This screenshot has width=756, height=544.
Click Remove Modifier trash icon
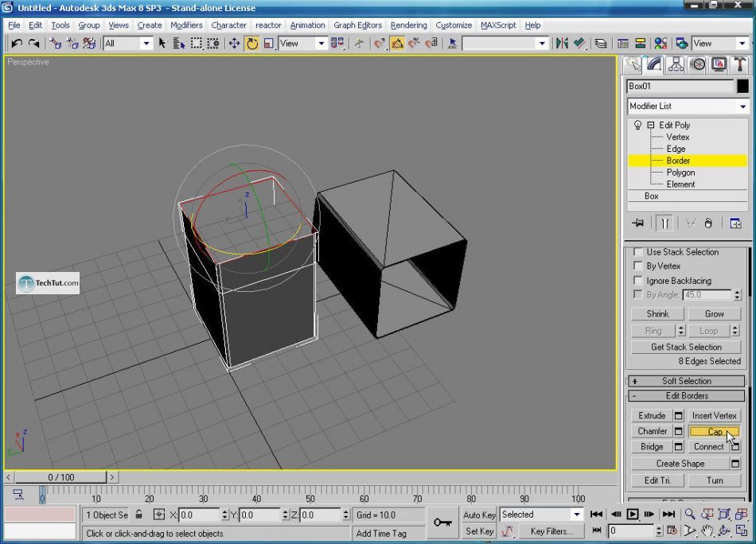pyautogui.click(x=707, y=223)
